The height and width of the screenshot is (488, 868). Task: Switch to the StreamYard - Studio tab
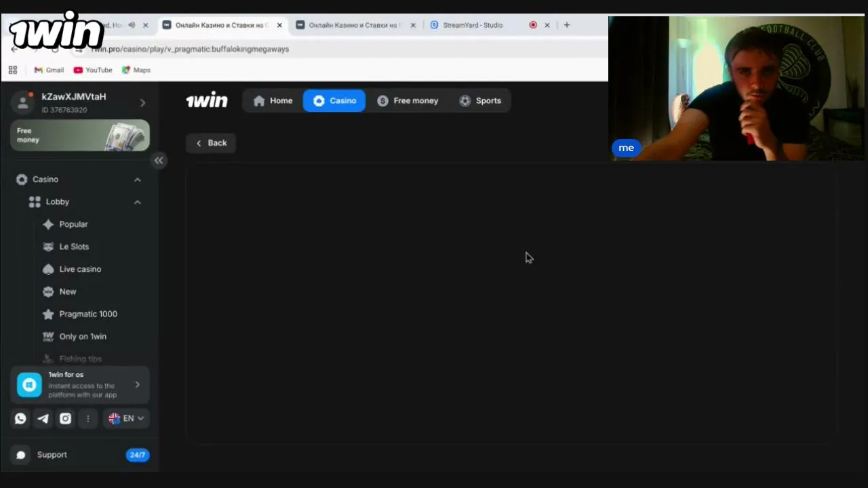473,25
